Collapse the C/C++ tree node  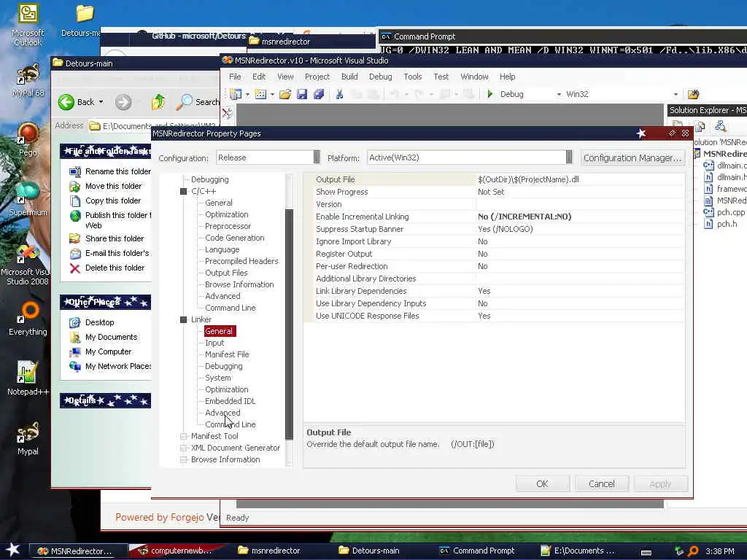pos(183,191)
